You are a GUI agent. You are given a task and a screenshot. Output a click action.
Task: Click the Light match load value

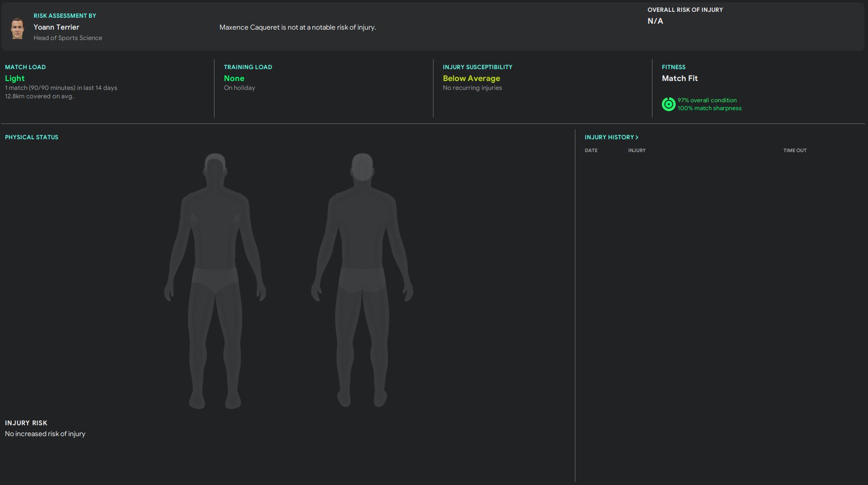click(15, 79)
